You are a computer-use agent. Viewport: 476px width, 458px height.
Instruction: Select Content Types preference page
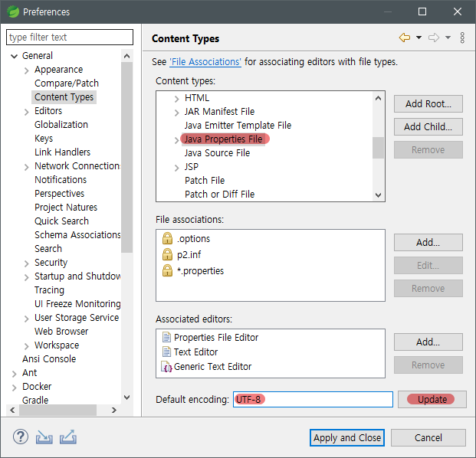tap(64, 97)
